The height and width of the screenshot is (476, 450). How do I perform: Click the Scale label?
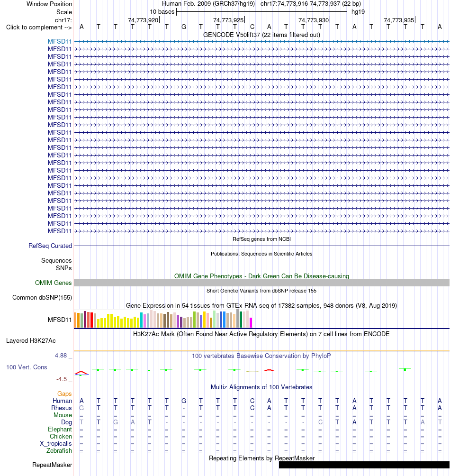[x=64, y=12]
